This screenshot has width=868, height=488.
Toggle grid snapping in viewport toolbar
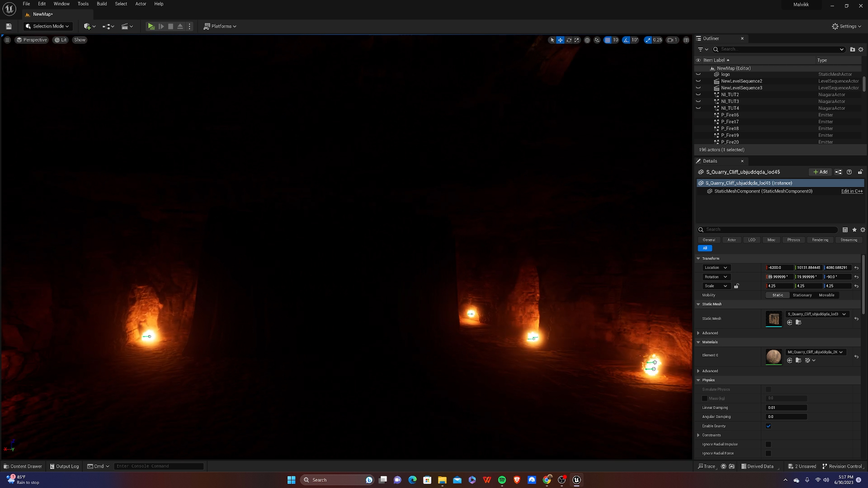point(608,40)
